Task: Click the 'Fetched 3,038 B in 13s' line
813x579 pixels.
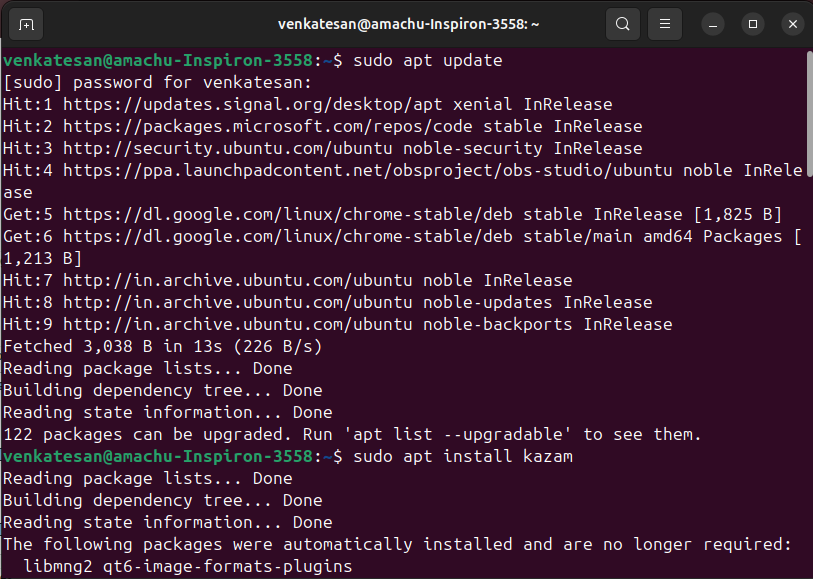Action: [163, 346]
